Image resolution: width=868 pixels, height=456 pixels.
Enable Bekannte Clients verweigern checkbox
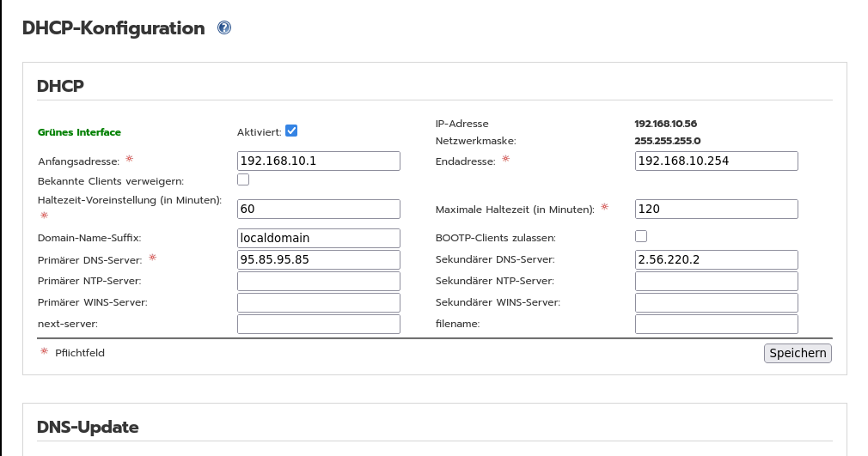(x=243, y=180)
